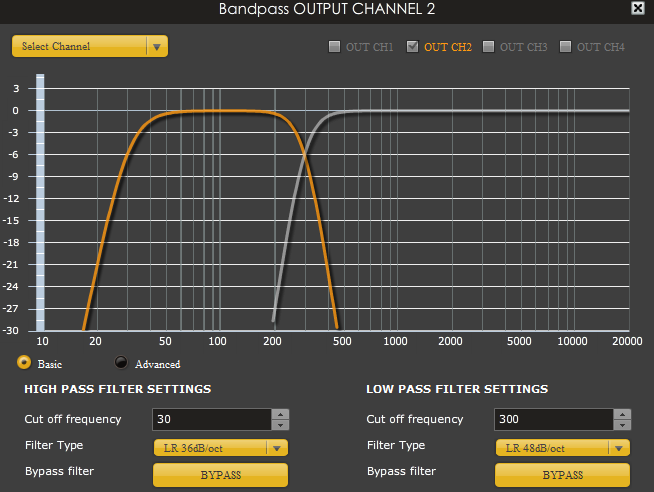Decrease high pass cut off frequency with down arrow
This screenshot has height=492, width=654.
[280, 425]
